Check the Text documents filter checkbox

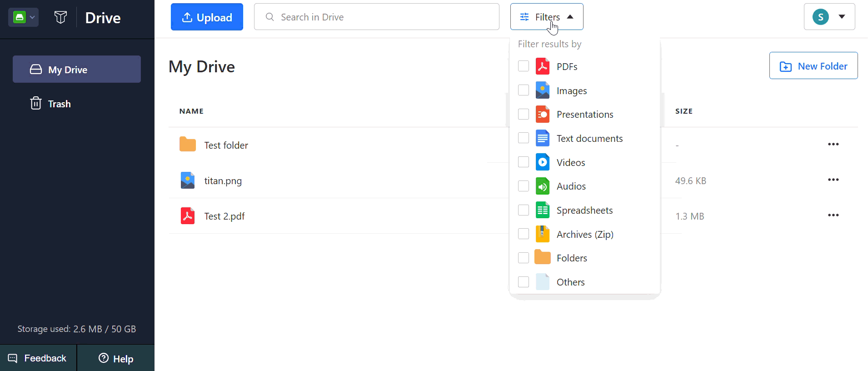point(524,138)
